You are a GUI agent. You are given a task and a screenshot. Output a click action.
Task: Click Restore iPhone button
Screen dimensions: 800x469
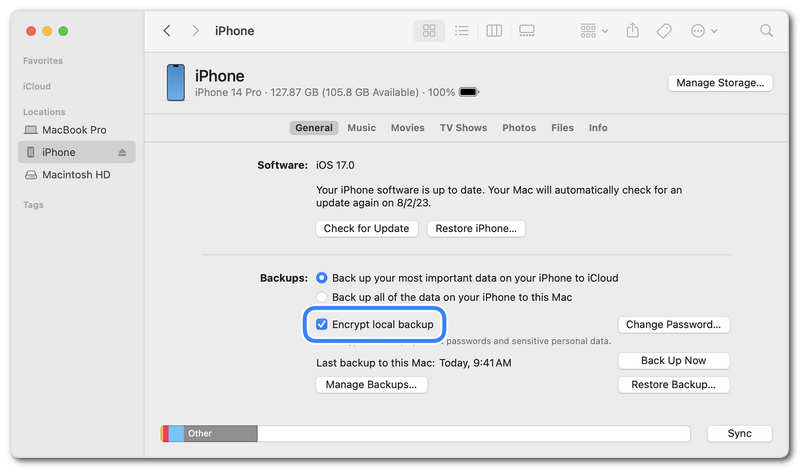click(476, 229)
